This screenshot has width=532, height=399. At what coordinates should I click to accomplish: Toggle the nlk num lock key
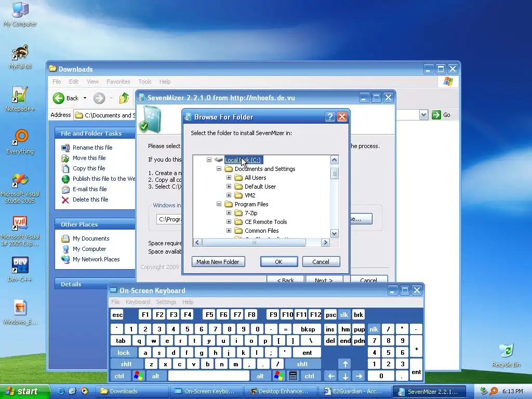point(374,329)
